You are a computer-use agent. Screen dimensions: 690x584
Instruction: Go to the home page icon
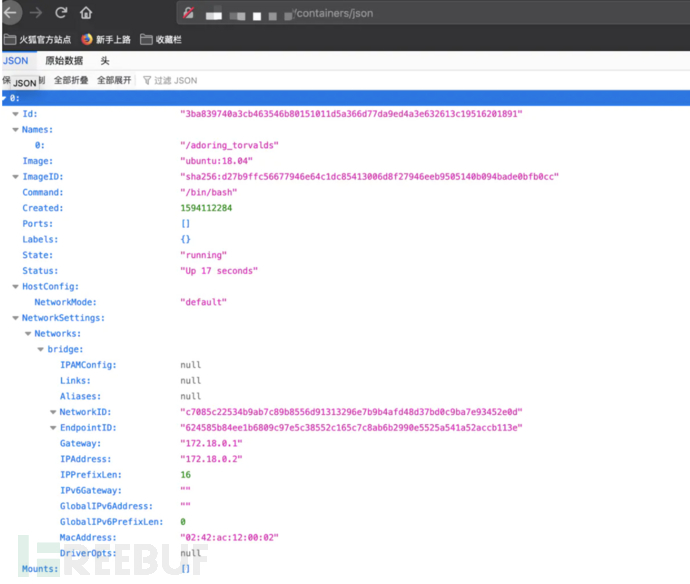point(86,13)
